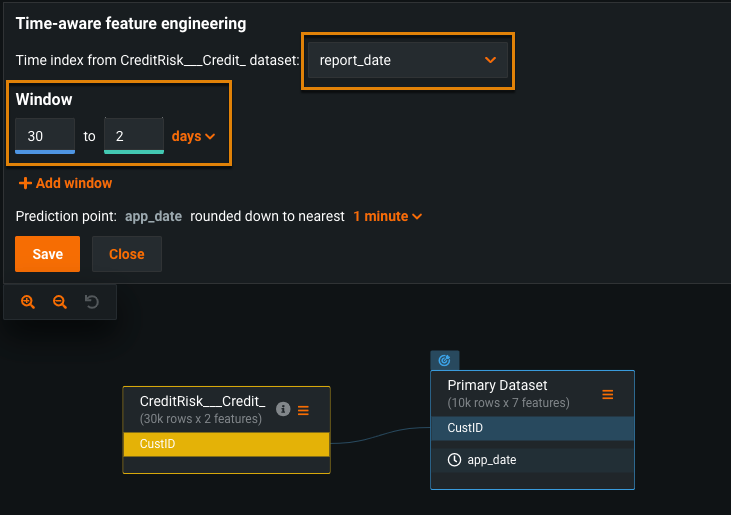Click the clock icon beside app_date

[x=454, y=460]
